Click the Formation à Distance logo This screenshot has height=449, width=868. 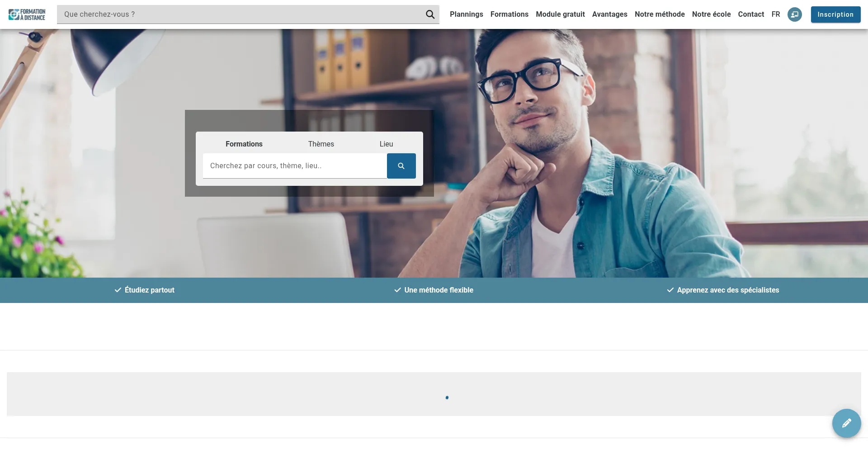coord(27,14)
